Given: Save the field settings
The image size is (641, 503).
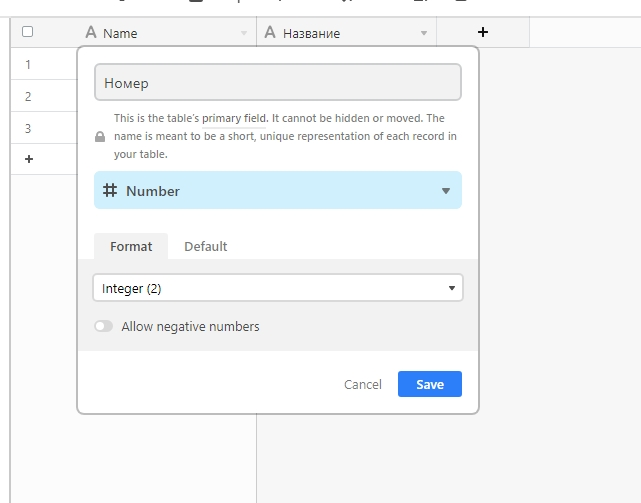Looking at the screenshot, I should click(430, 384).
